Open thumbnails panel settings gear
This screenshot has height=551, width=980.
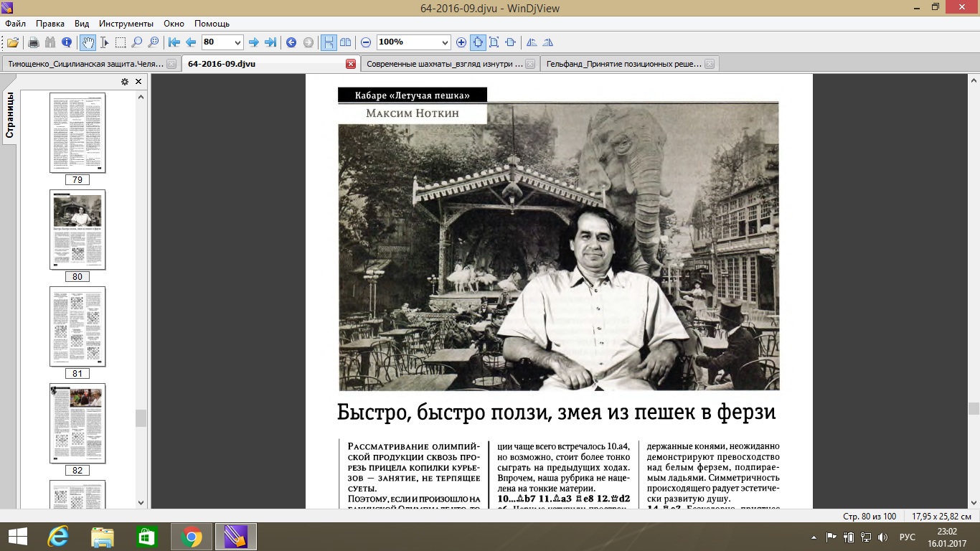[x=124, y=82]
